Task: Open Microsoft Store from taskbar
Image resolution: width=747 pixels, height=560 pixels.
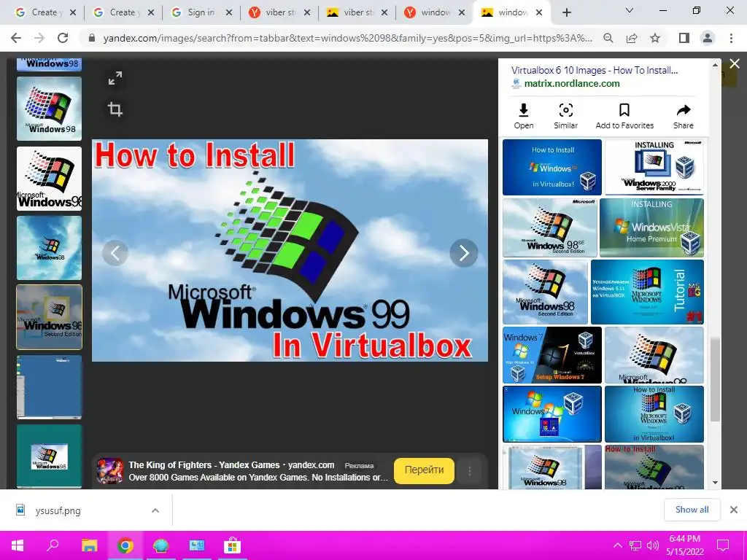Action: point(232,545)
